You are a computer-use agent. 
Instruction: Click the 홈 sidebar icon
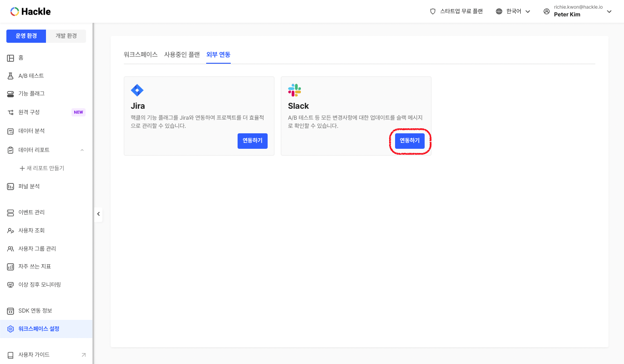coord(10,58)
